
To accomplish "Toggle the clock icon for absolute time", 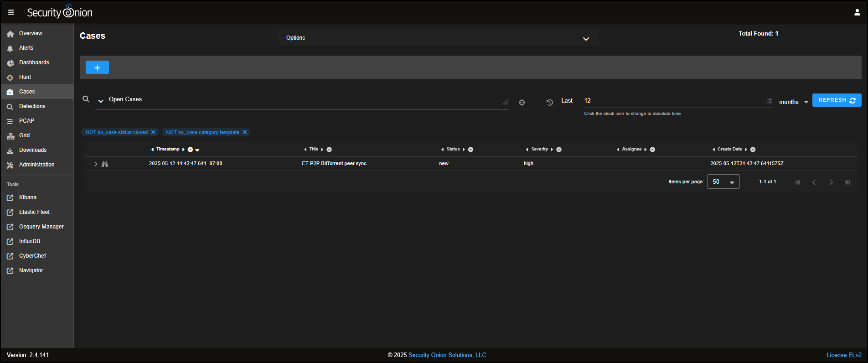I will (550, 103).
